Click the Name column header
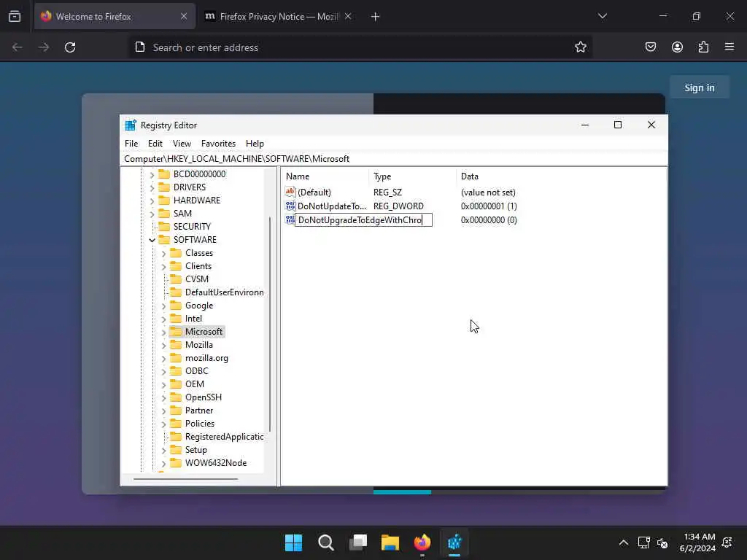Viewport: 747px width, 560px height. pos(325,176)
